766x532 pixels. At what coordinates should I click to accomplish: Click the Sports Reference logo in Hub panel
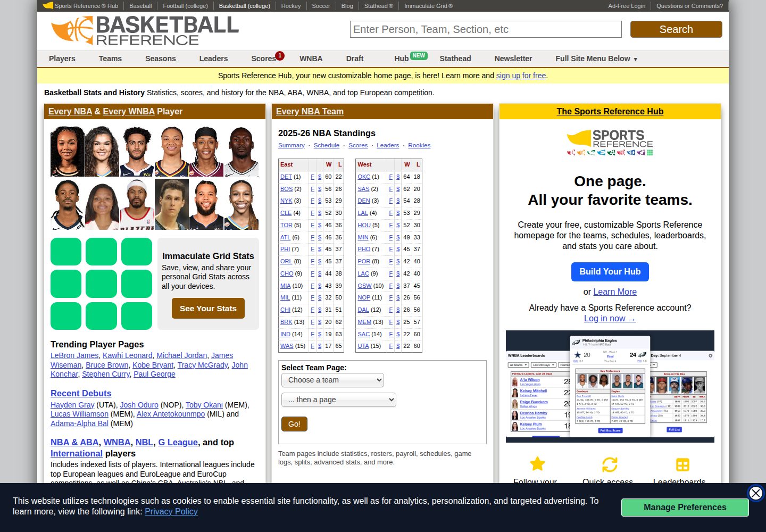click(610, 142)
